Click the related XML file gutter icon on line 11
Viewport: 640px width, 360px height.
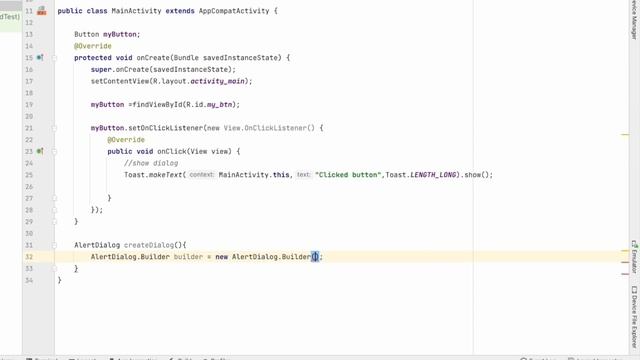42,11
